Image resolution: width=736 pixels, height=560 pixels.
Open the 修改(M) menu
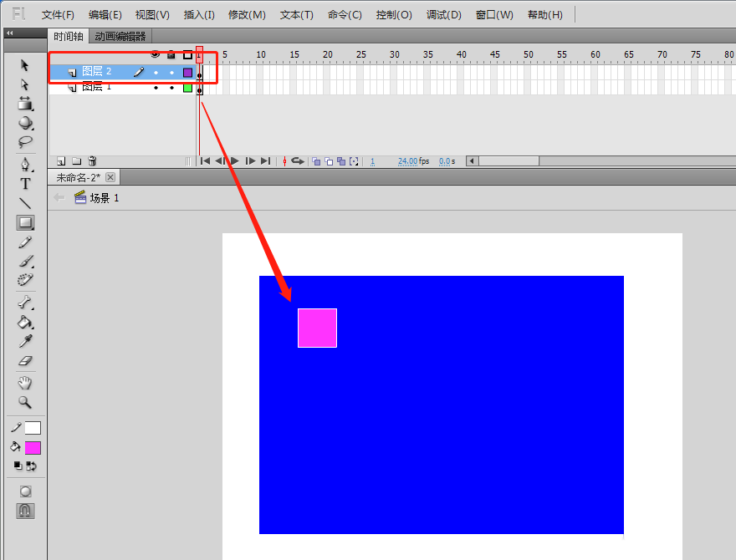247,15
